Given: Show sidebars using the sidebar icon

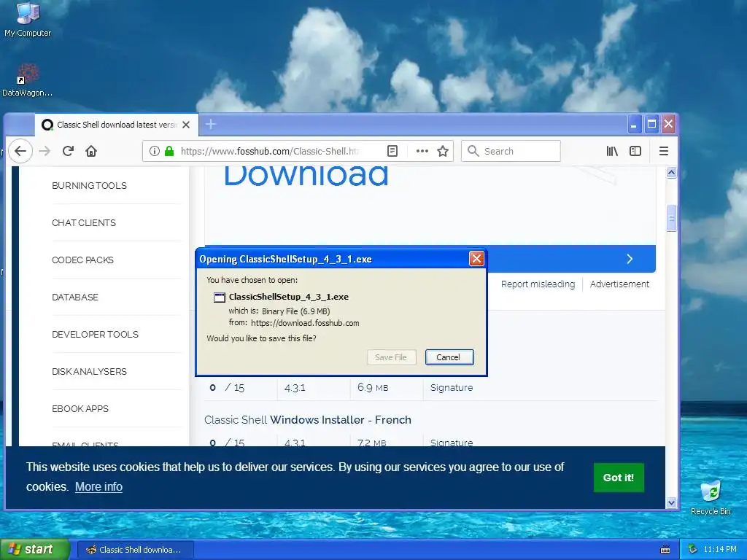Looking at the screenshot, I should pos(635,151).
